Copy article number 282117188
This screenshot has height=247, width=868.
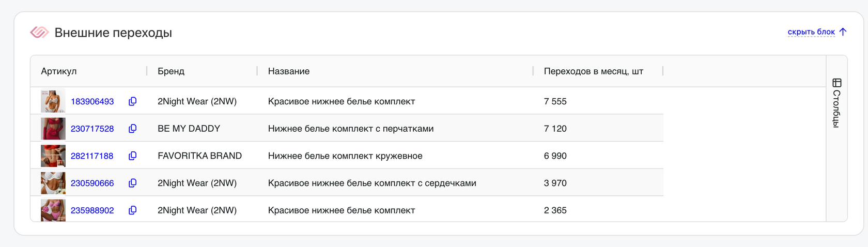point(132,156)
